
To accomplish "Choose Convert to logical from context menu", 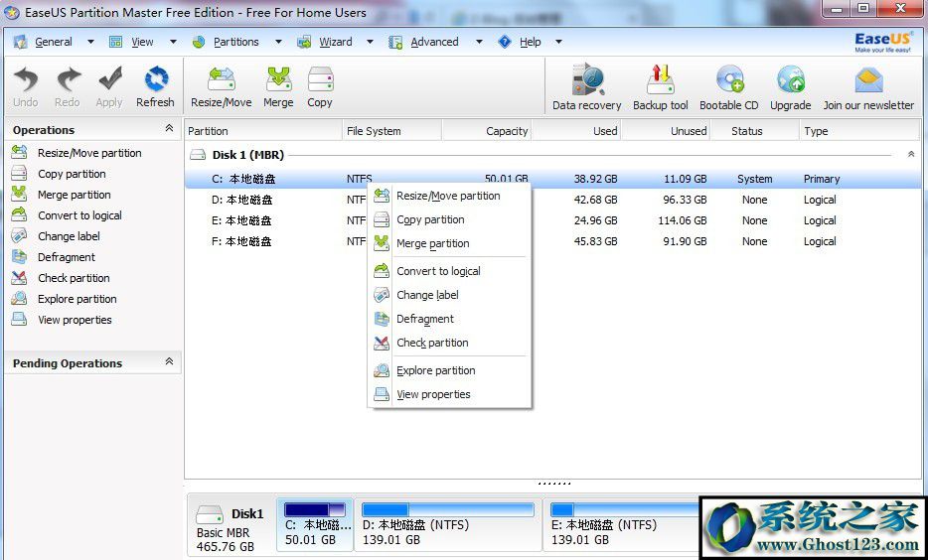I will pyautogui.click(x=449, y=271).
